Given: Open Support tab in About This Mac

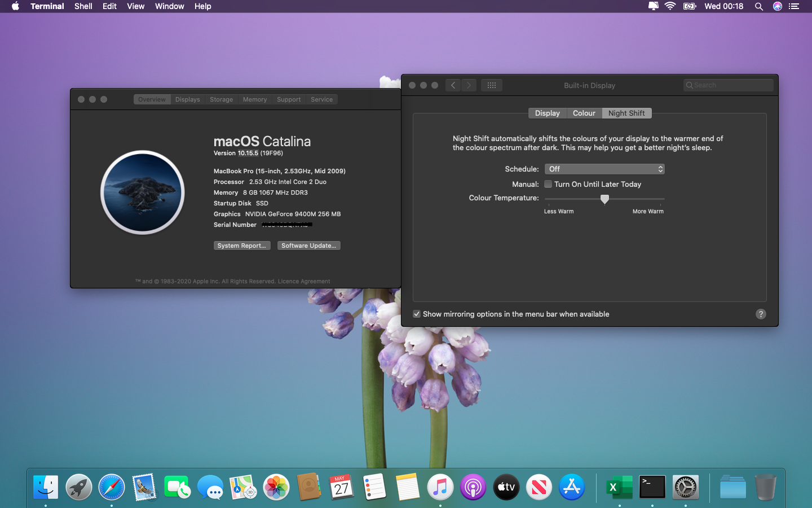Looking at the screenshot, I should (289, 99).
